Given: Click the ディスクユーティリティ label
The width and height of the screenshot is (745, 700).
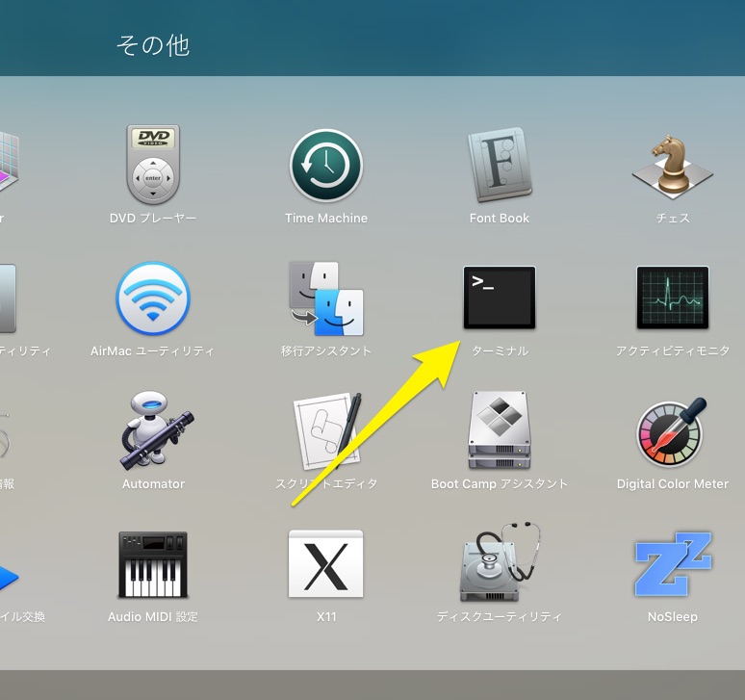Looking at the screenshot, I should (500, 617).
